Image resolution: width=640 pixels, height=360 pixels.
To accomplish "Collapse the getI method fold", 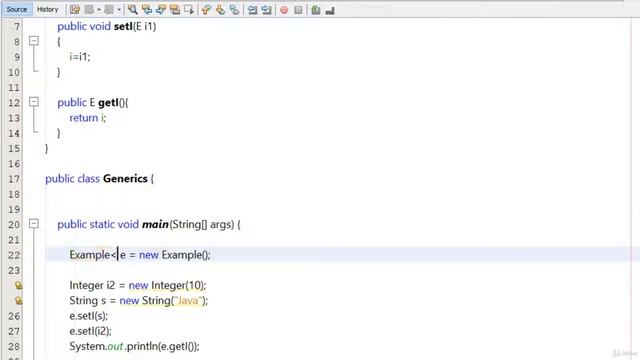I will coord(34,102).
